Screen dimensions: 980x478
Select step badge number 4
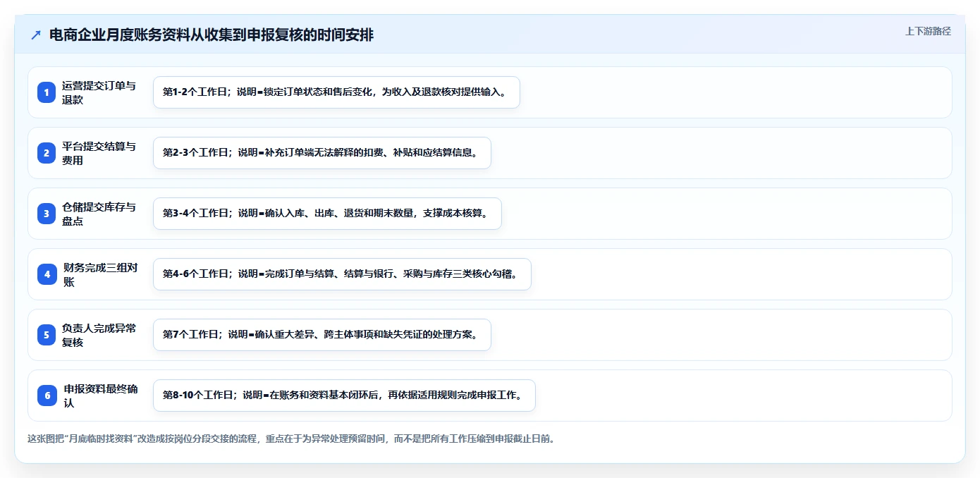pyautogui.click(x=47, y=274)
